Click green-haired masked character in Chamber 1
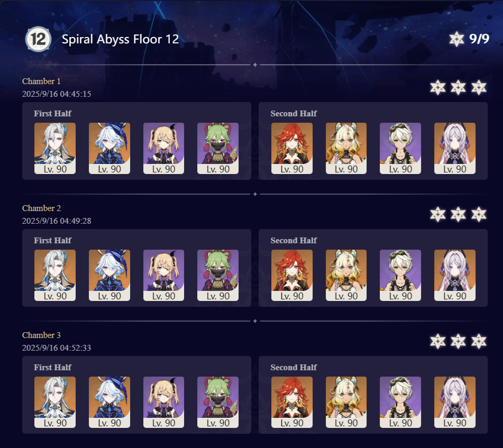This screenshot has height=448, width=503. click(x=218, y=148)
